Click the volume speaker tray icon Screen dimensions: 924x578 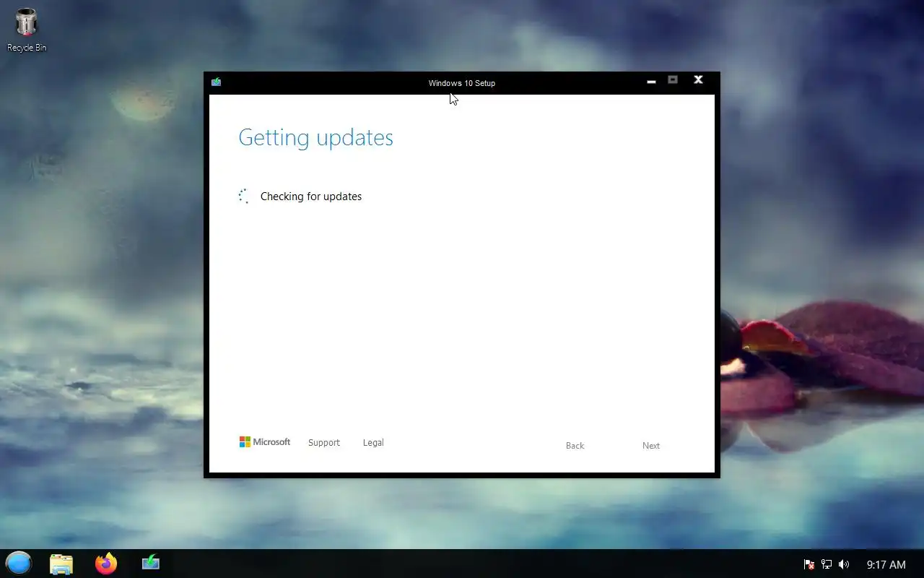pos(844,564)
